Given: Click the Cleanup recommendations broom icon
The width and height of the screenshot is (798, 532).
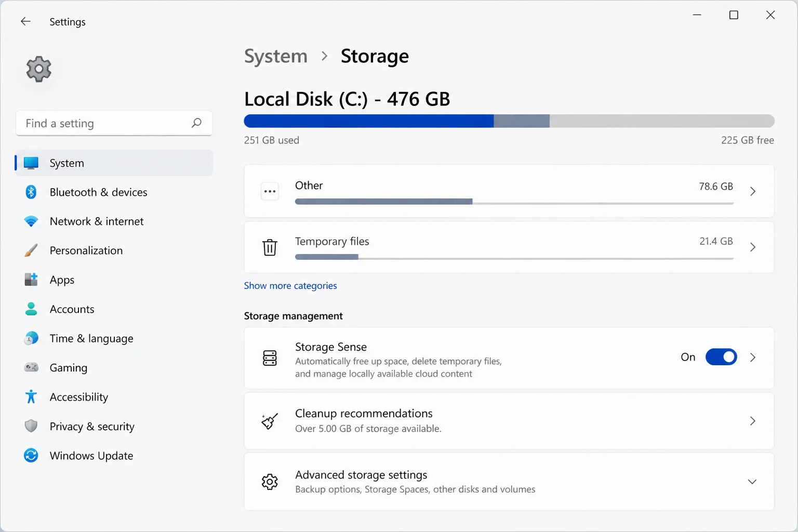Looking at the screenshot, I should (x=270, y=421).
